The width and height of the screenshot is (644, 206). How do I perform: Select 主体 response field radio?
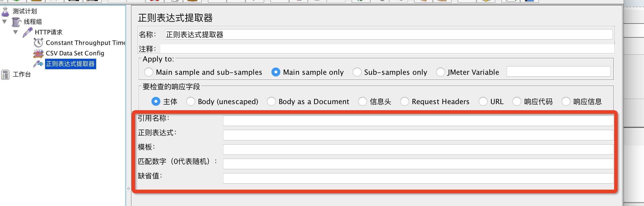coord(156,102)
